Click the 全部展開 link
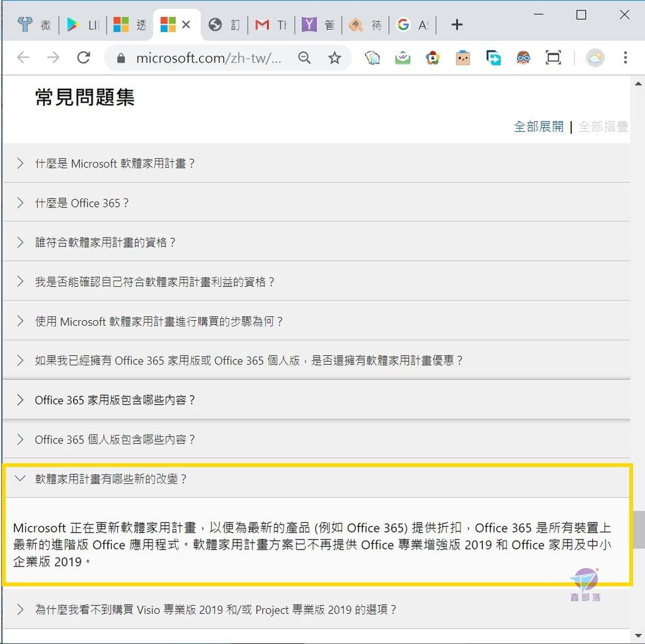The height and width of the screenshot is (644, 645). [539, 126]
